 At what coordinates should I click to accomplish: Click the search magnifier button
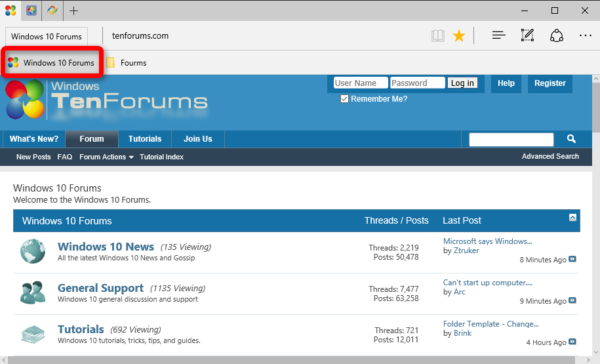pyautogui.click(x=571, y=139)
